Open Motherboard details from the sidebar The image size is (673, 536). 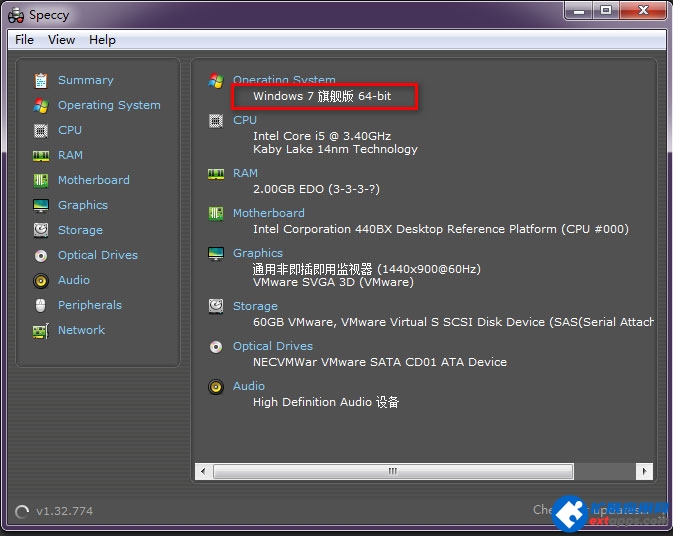click(x=94, y=180)
